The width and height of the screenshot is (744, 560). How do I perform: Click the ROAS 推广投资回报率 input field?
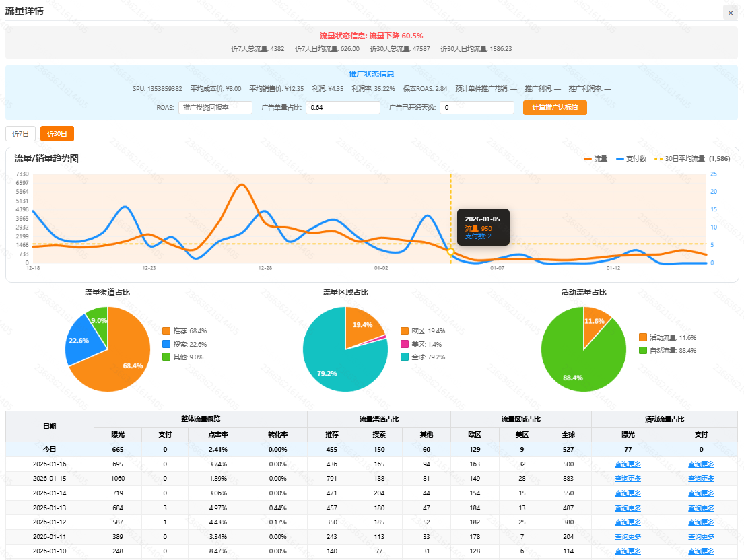215,108
